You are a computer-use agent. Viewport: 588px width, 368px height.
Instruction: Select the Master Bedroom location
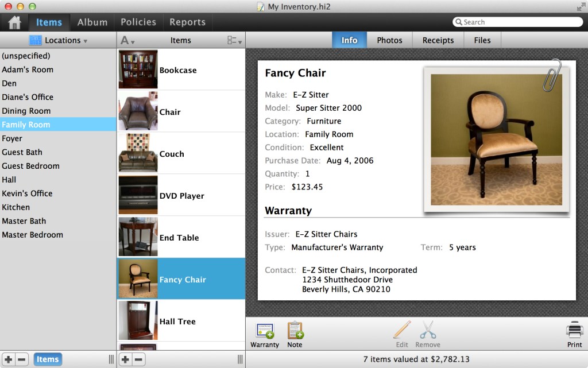tap(58, 235)
